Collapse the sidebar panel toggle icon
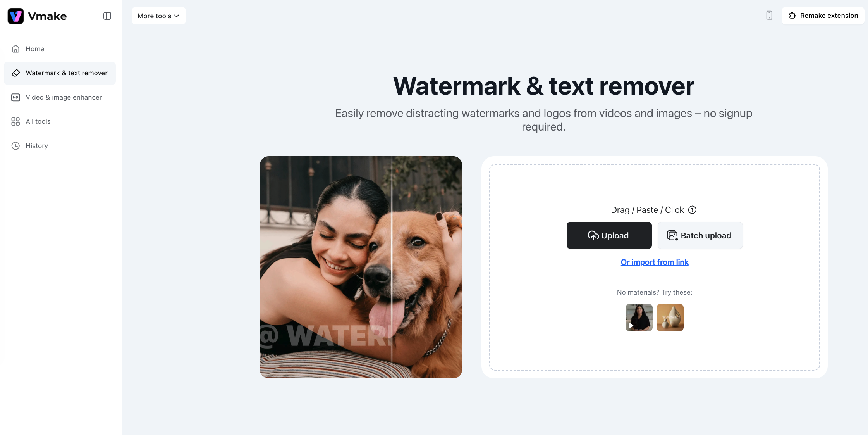The image size is (868, 435). 107,16
